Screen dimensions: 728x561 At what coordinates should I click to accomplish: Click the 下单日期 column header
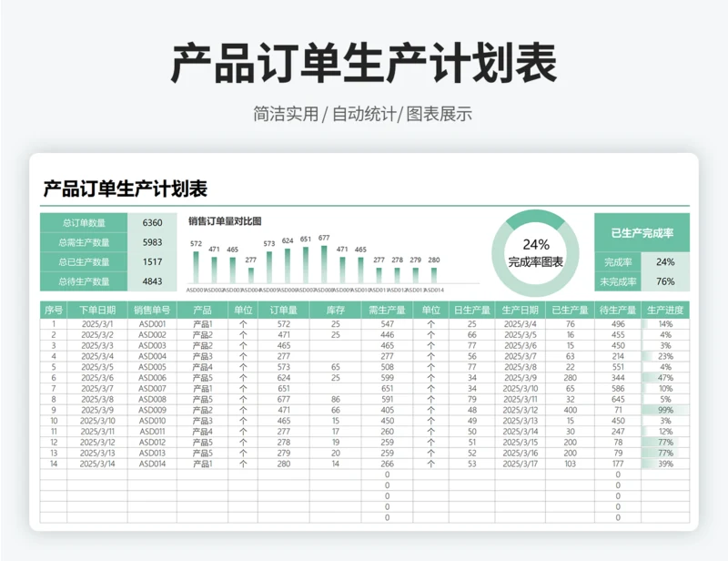coord(97,310)
